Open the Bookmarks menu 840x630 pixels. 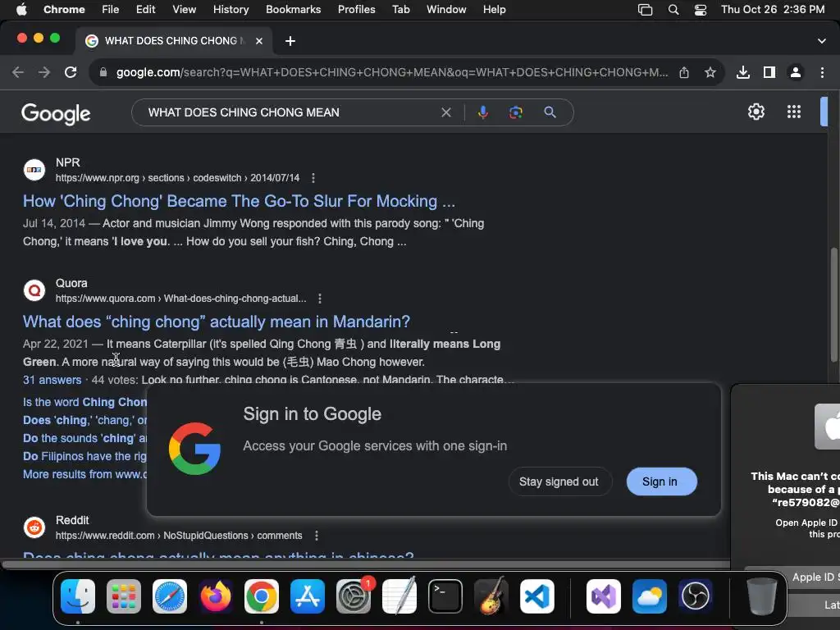point(293,10)
